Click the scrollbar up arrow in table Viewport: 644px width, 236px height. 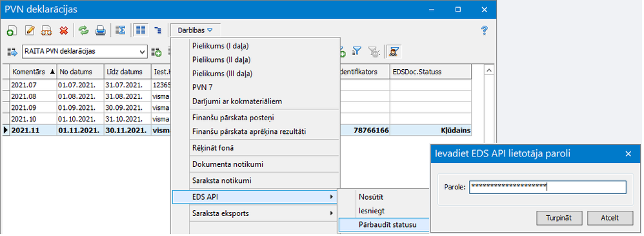pyautogui.click(x=488, y=71)
